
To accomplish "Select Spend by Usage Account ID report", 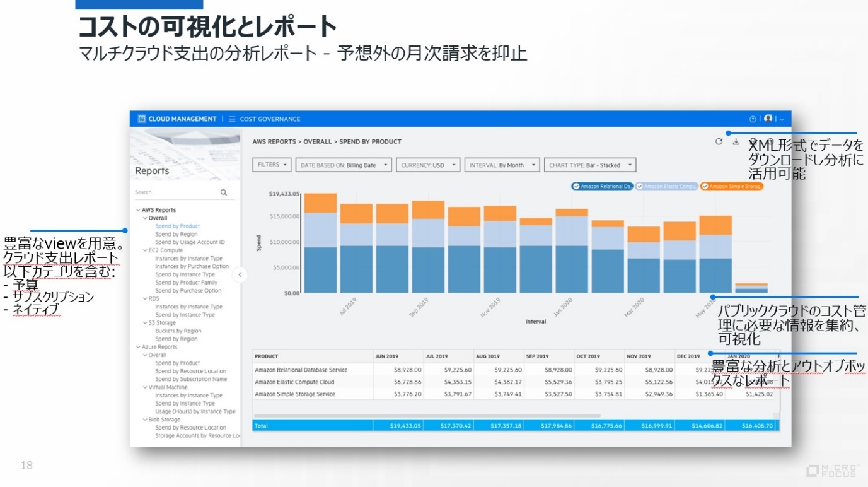I will pyautogui.click(x=190, y=242).
